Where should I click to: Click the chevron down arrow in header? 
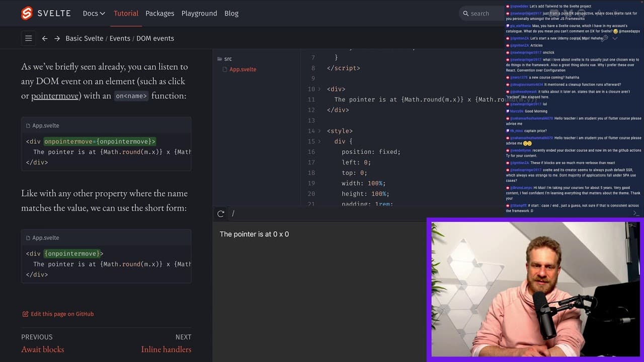pos(615,38)
